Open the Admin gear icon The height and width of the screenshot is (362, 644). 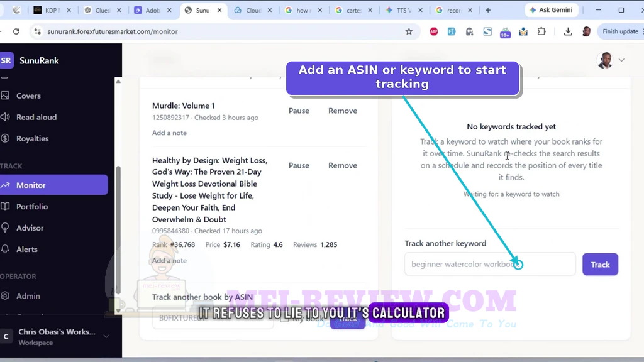pyautogui.click(x=5, y=296)
